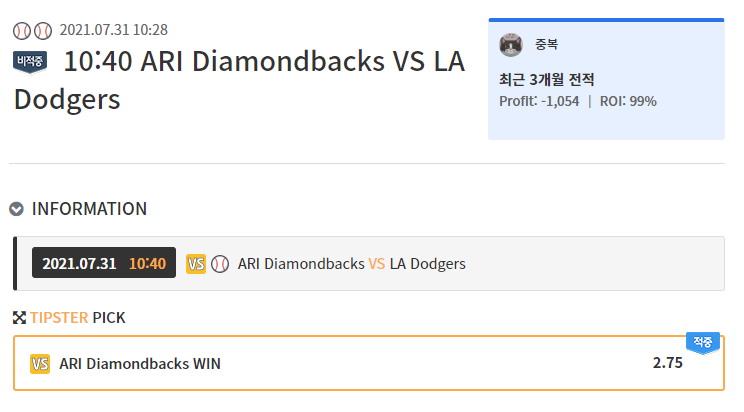Click the 비적중 badge beside the title
The width and height of the screenshot is (744, 412).
[30, 62]
